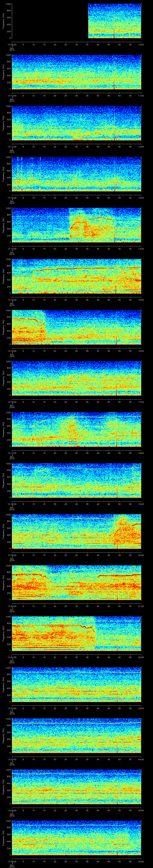
Task: Click the 13:11:00 start time label
Action: (x=12, y=147)
